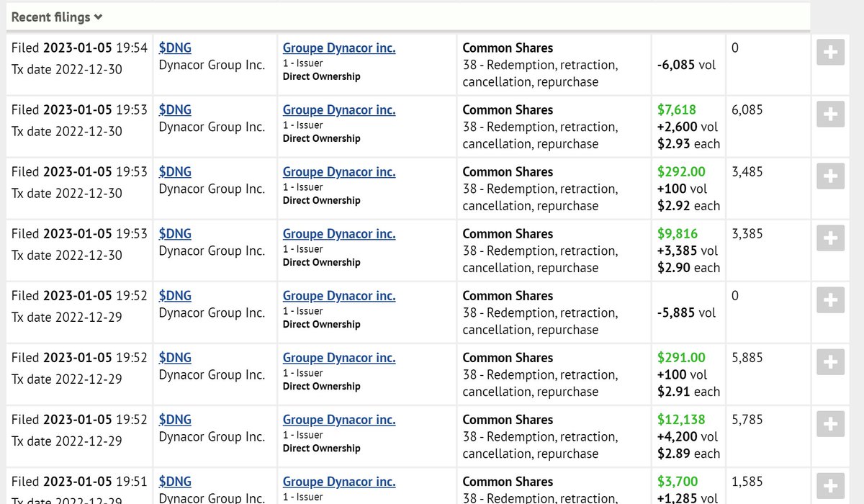Expand plus icon for -5,885 vol row
Viewport: 864px width, 504px height.
[x=830, y=300]
